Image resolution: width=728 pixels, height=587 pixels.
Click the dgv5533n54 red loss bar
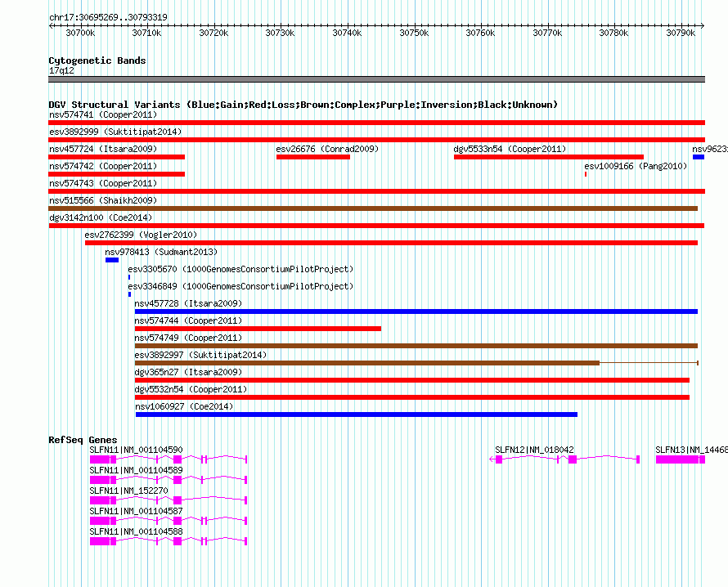(549, 157)
